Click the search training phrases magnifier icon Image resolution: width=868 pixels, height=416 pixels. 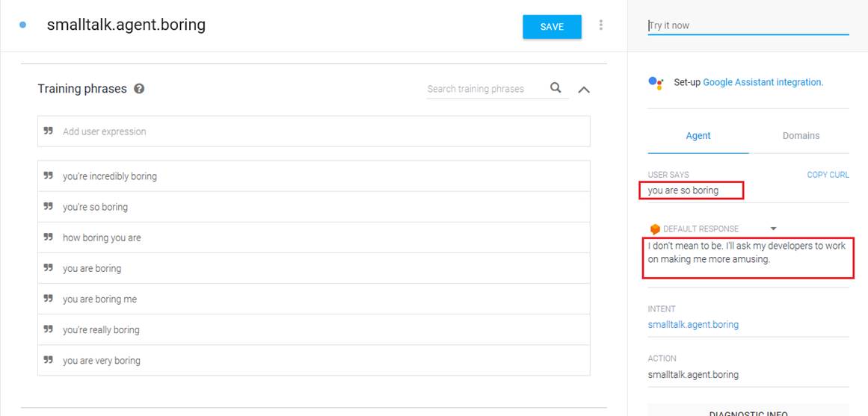(x=555, y=88)
